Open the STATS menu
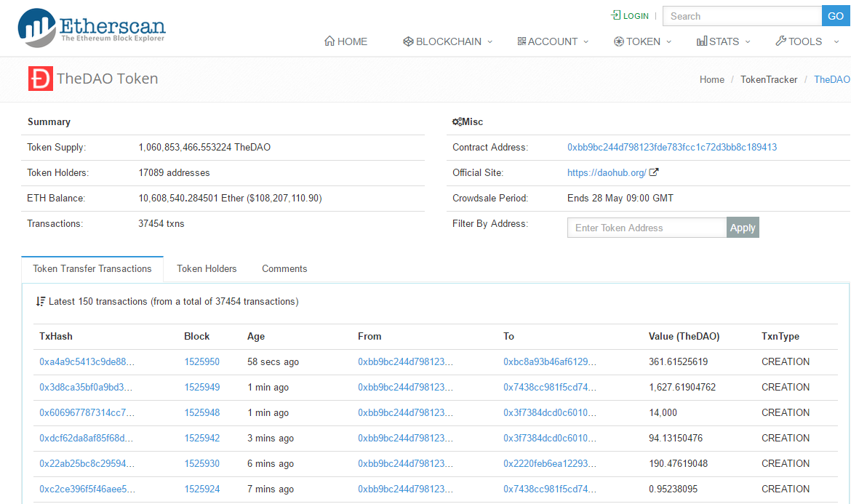Image resolution: width=851 pixels, height=504 pixels. point(724,41)
